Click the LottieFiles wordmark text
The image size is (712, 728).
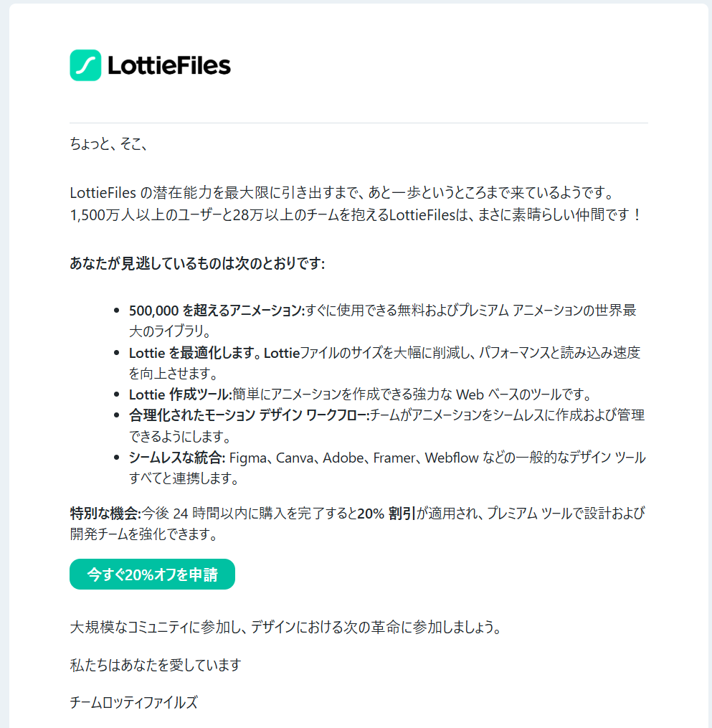pyautogui.click(x=168, y=66)
